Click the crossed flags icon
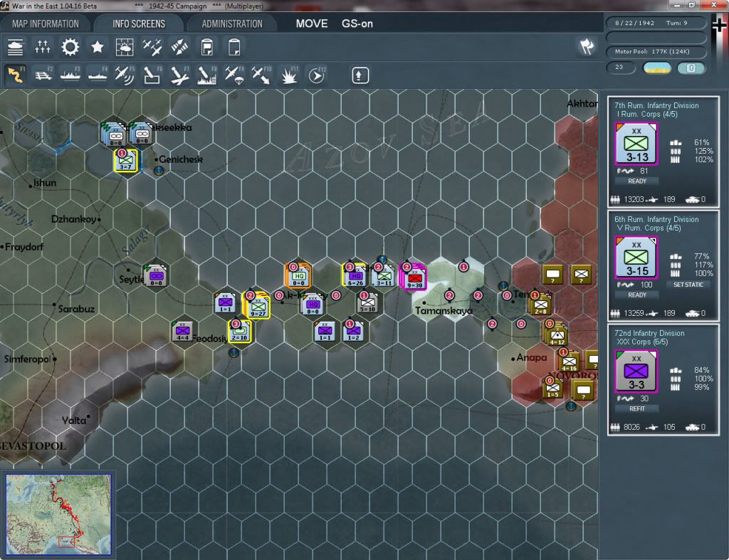Image resolution: width=729 pixels, height=560 pixels. point(587,46)
